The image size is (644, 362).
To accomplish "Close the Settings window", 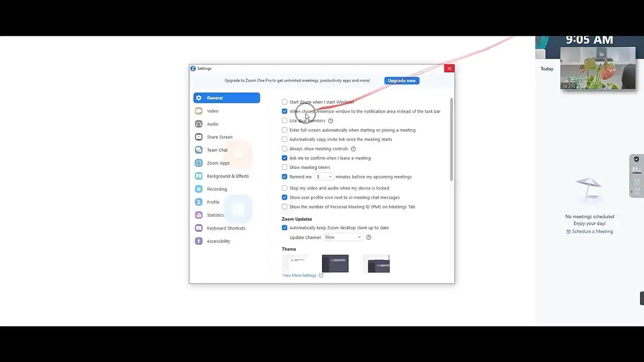I will pos(449,68).
